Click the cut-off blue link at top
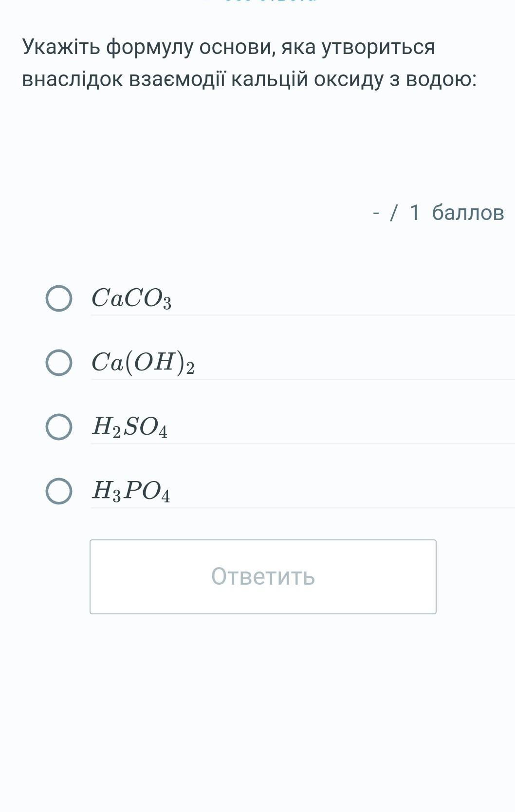515x812 pixels. tap(263, 1)
